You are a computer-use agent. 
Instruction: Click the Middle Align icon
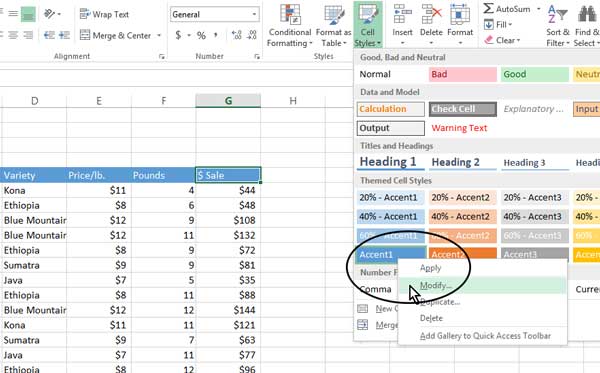[13, 14]
